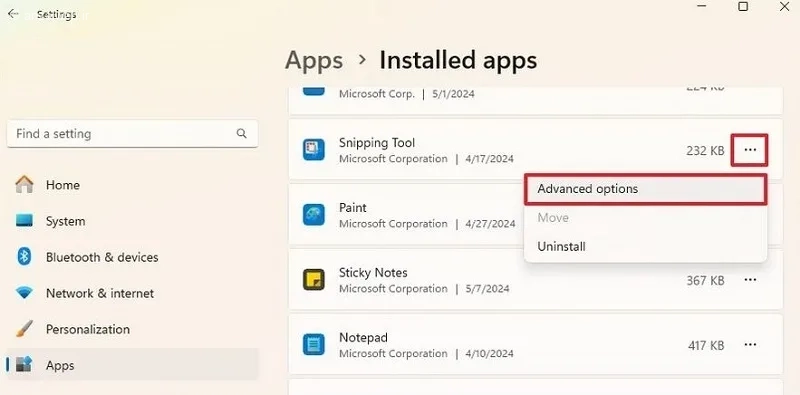The image size is (800, 395).
Task: Click the Snipping Tool app icon
Action: 313,150
